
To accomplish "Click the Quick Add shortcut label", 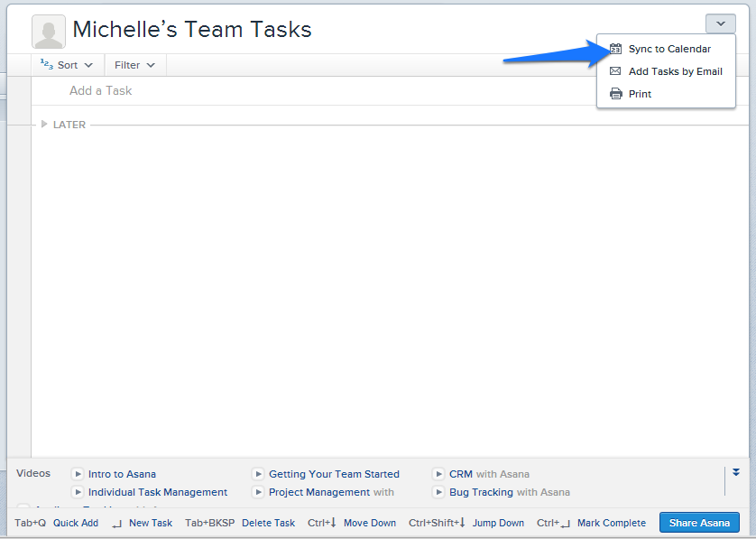I will point(76,523).
